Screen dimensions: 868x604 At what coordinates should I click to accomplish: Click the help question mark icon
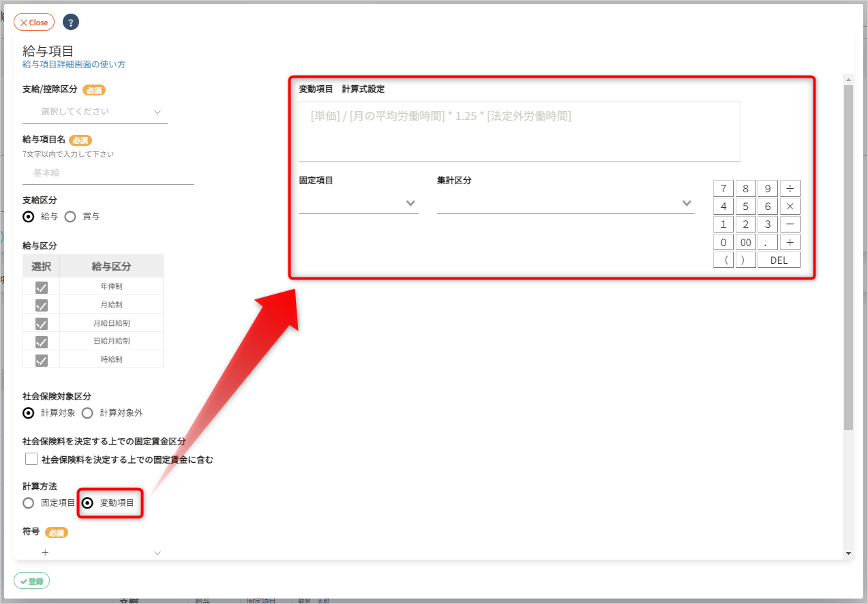click(71, 22)
